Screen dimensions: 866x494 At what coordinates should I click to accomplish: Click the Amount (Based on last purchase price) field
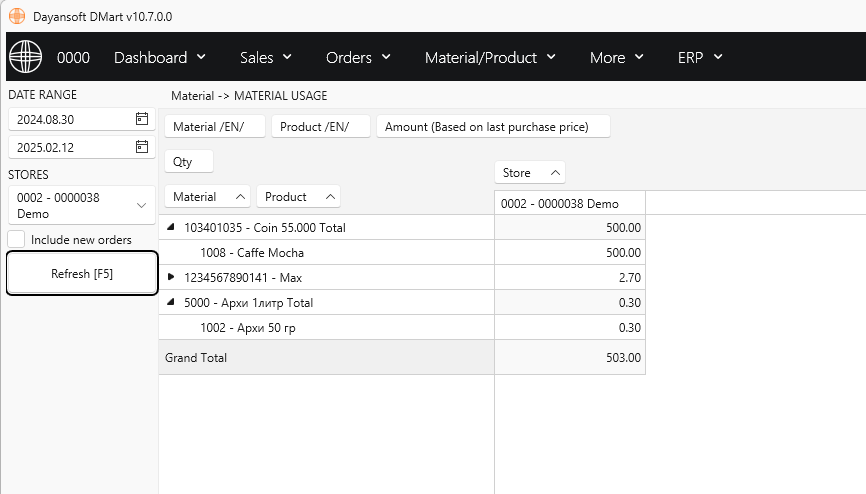point(493,127)
